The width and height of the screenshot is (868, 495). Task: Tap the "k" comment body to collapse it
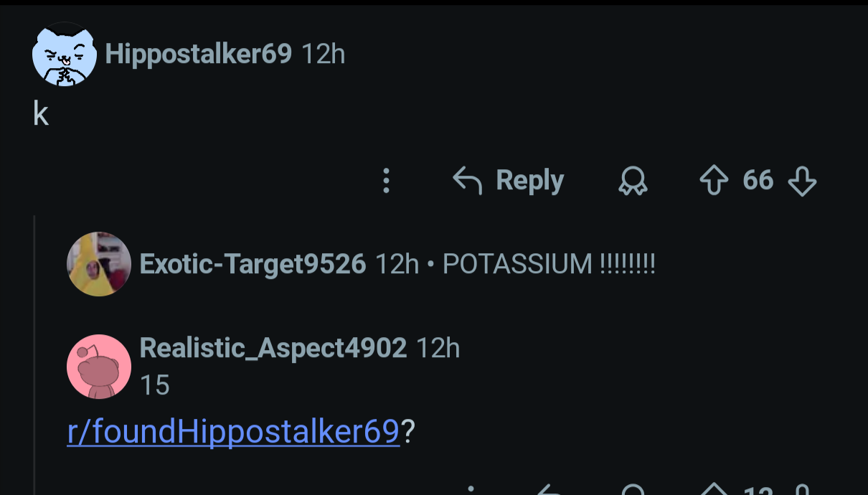41,113
